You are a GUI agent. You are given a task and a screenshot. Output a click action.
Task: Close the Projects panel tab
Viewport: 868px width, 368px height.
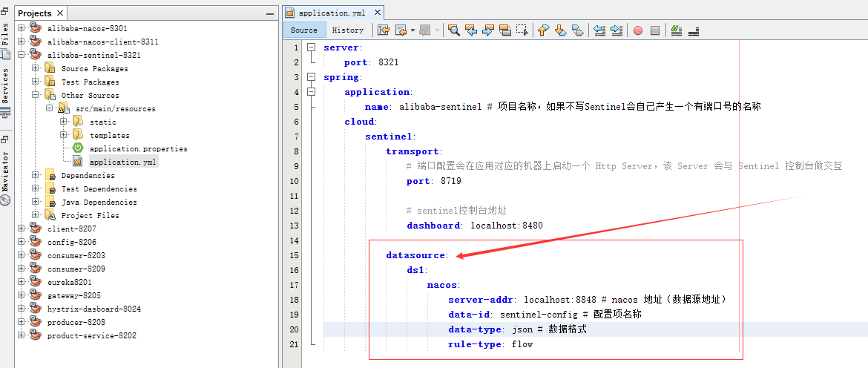coord(60,13)
